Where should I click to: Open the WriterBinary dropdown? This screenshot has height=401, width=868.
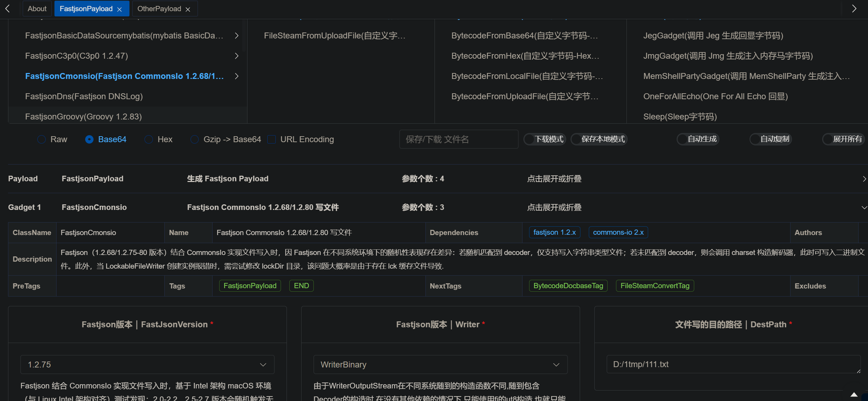[440, 365]
